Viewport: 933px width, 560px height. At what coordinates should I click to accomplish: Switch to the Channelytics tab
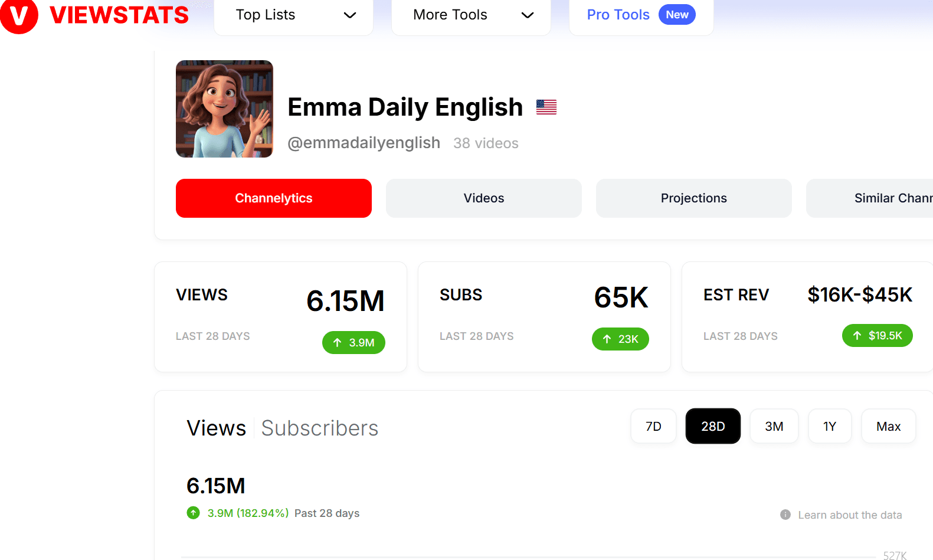[274, 198]
